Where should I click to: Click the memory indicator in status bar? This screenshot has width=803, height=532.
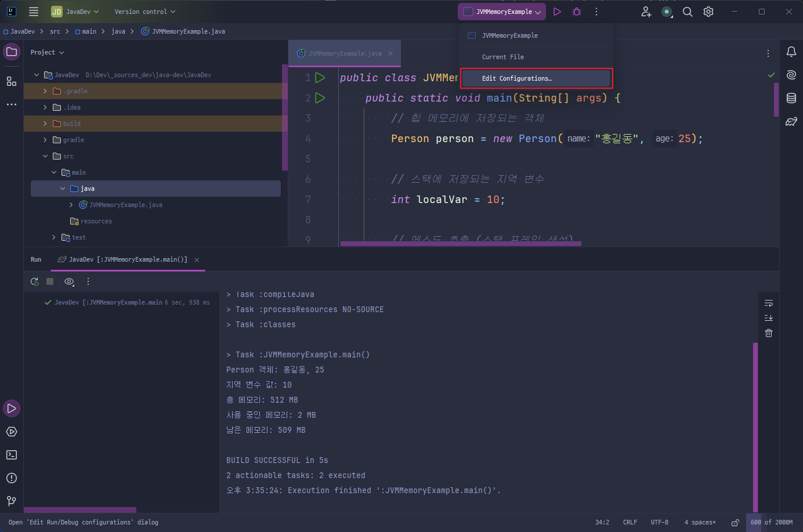(x=771, y=522)
